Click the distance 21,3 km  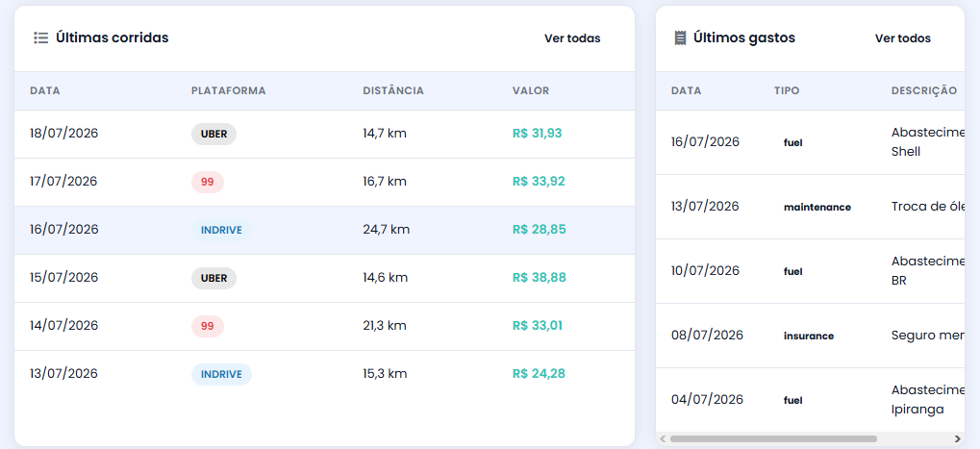385,325
